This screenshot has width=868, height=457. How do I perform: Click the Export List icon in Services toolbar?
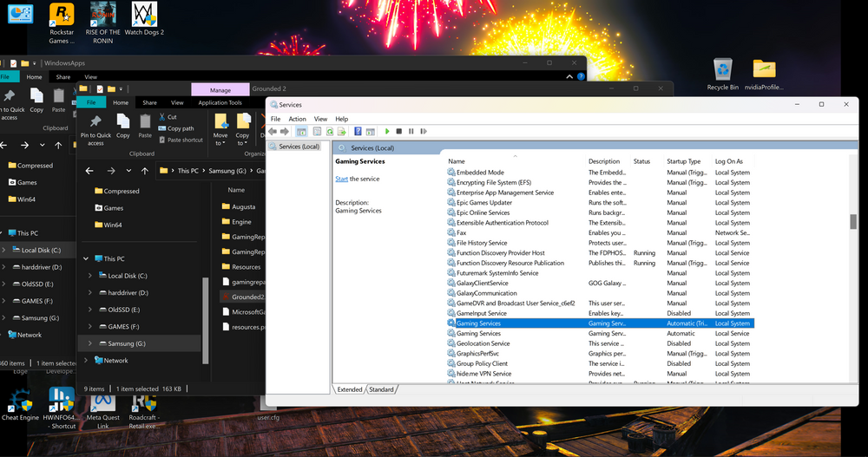point(342,131)
